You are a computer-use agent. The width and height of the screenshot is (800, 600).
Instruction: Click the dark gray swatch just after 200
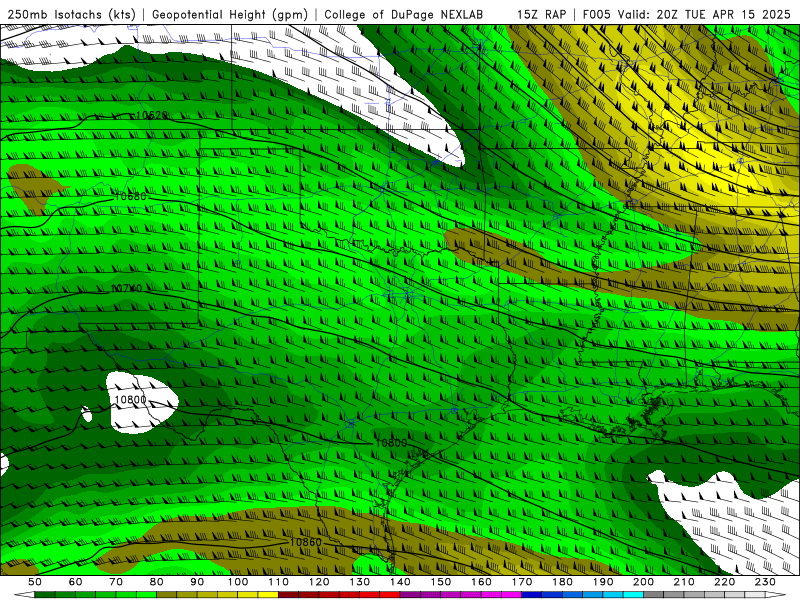coord(654,595)
